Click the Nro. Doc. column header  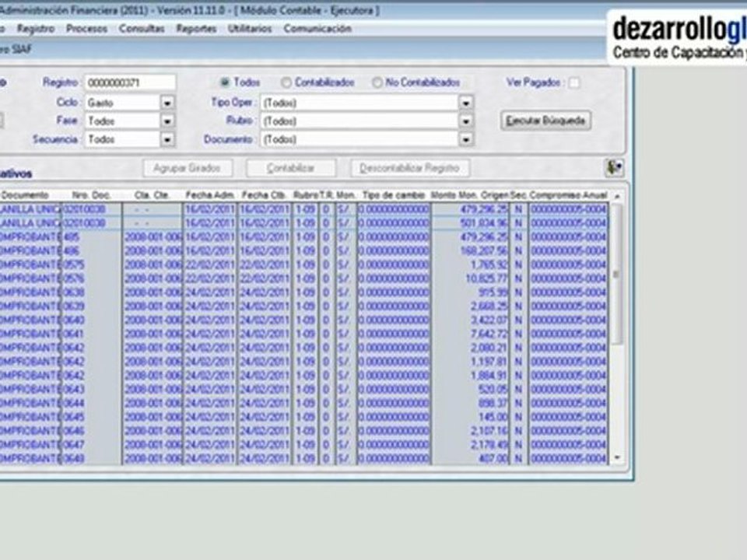[x=92, y=195]
